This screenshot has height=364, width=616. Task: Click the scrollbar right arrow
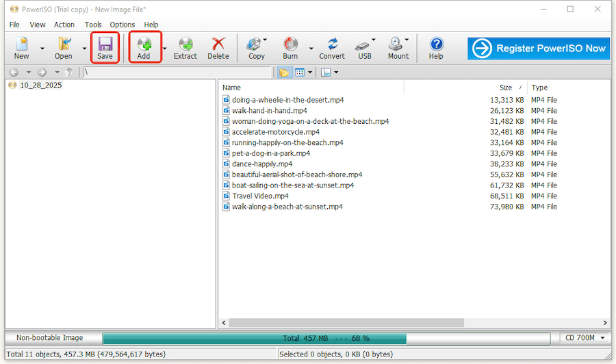point(605,323)
